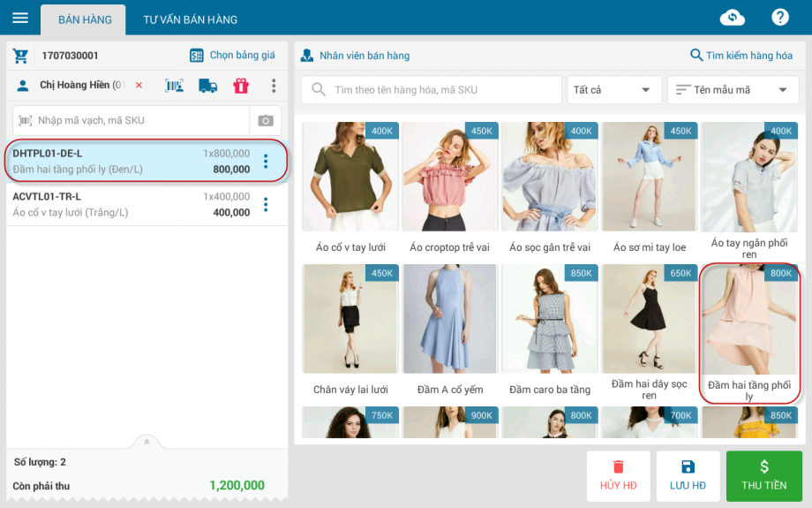Image resolution: width=812 pixels, height=508 pixels.
Task: Click Tìm kiếm hàng hóa link
Action: click(x=748, y=56)
